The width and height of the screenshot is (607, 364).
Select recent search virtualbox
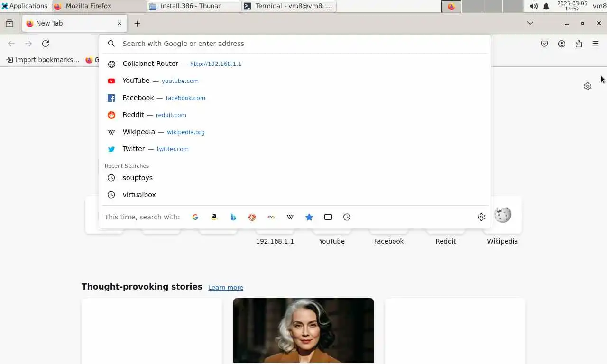pos(295,195)
